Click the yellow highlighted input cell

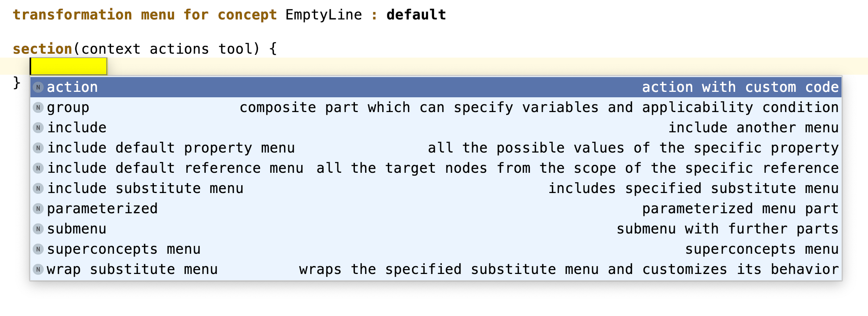pos(69,66)
